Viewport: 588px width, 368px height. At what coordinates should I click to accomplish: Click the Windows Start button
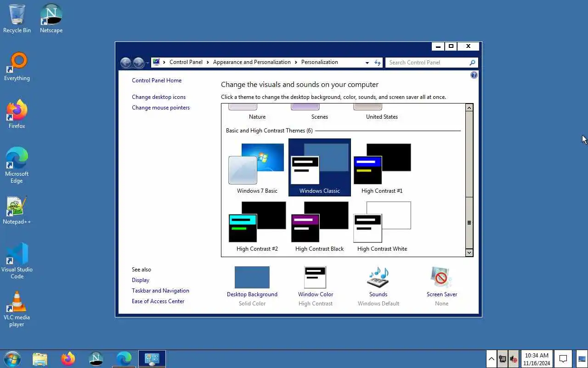(x=12, y=359)
